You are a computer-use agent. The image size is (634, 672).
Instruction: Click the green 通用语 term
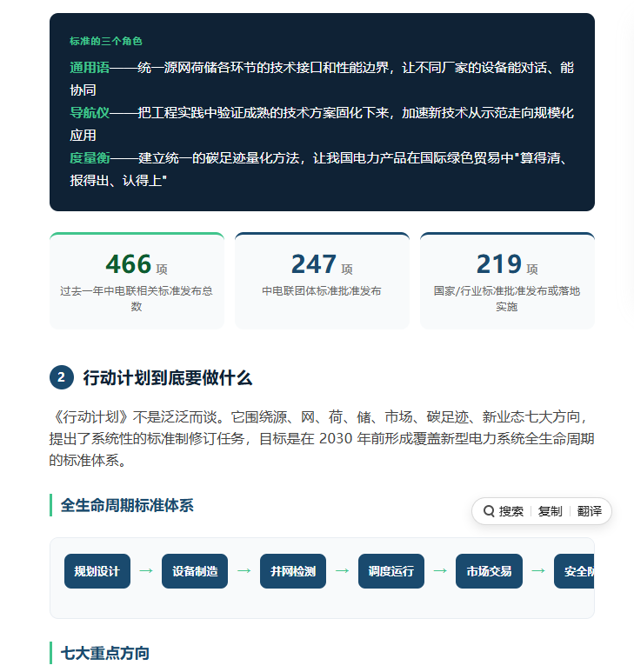point(90,67)
